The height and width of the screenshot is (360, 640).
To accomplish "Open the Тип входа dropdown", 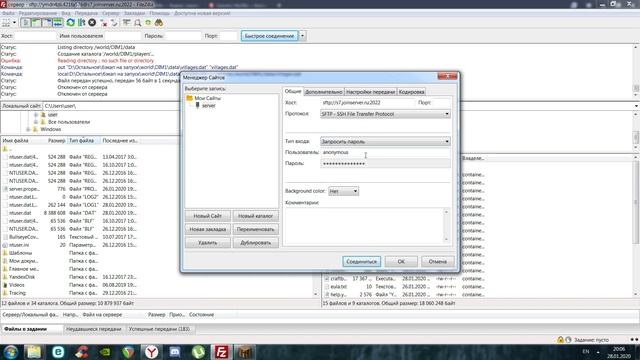I will pyautogui.click(x=385, y=142).
